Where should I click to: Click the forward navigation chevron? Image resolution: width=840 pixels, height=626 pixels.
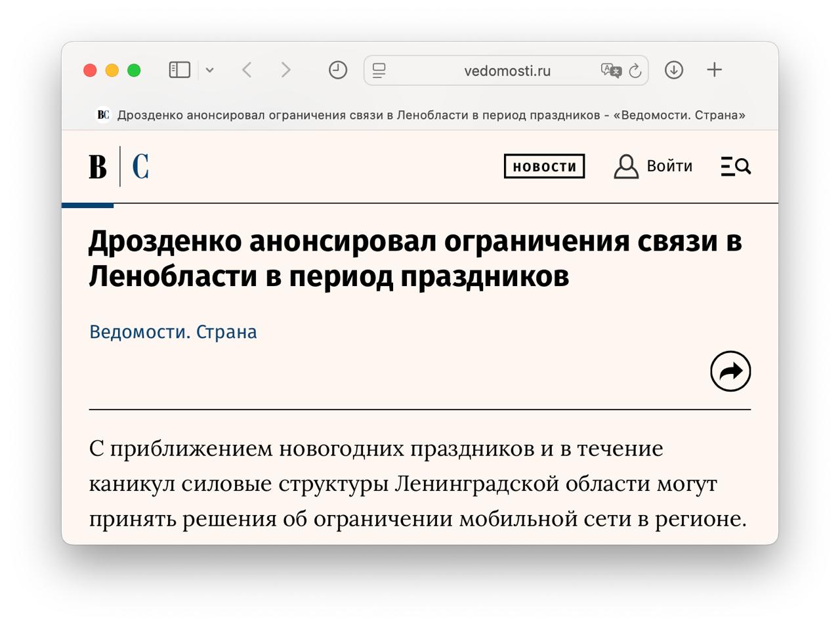(285, 70)
